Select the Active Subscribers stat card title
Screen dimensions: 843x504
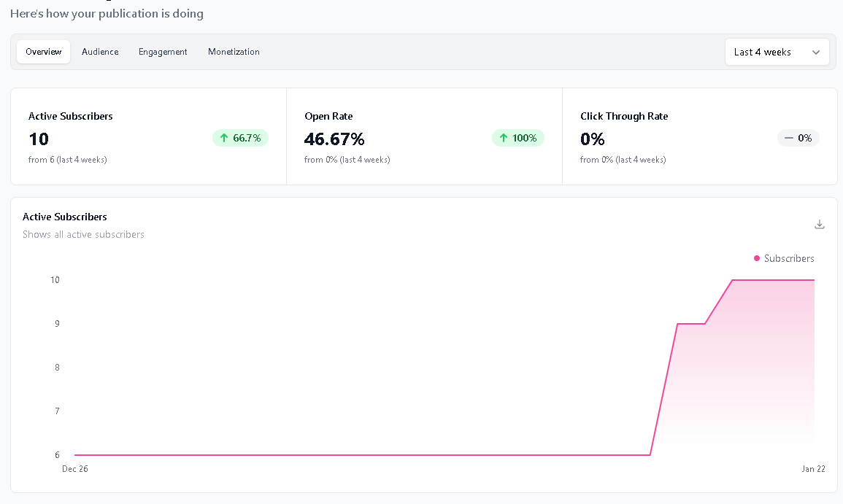(x=70, y=116)
